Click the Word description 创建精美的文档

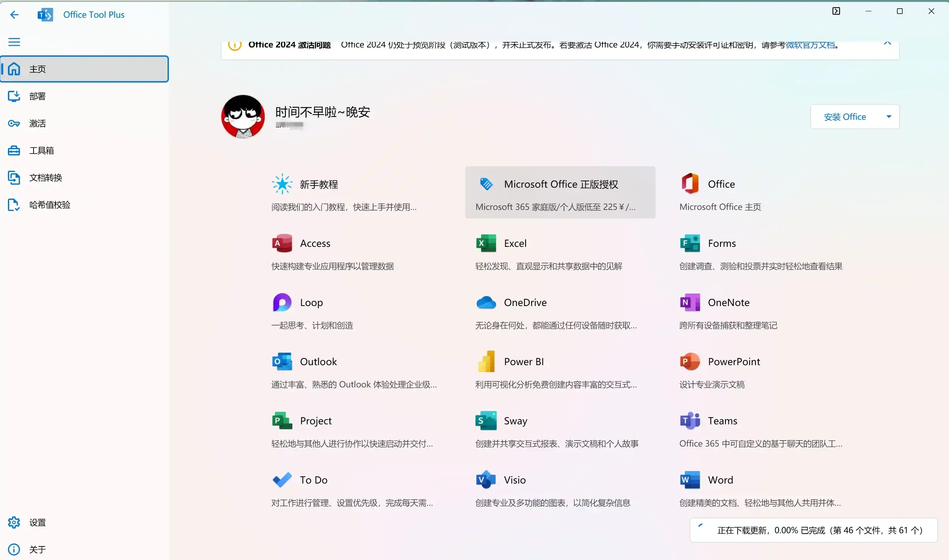(760, 503)
